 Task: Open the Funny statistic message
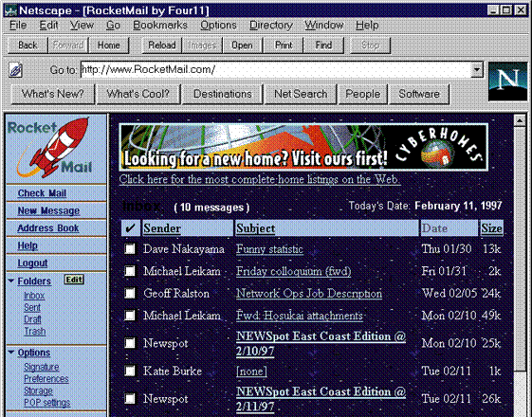(269, 249)
